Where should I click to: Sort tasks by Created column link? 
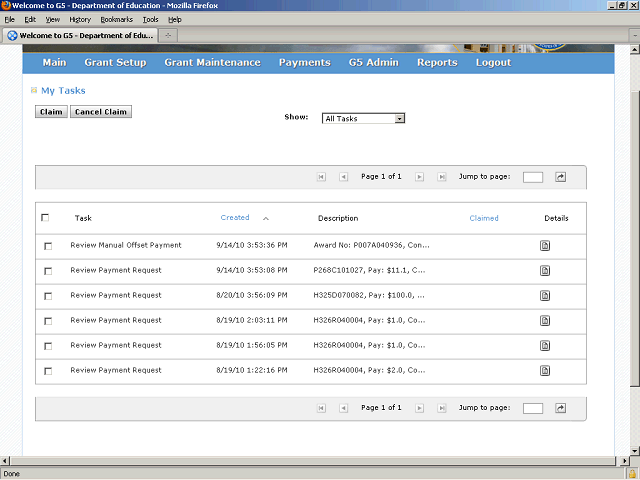235,218
